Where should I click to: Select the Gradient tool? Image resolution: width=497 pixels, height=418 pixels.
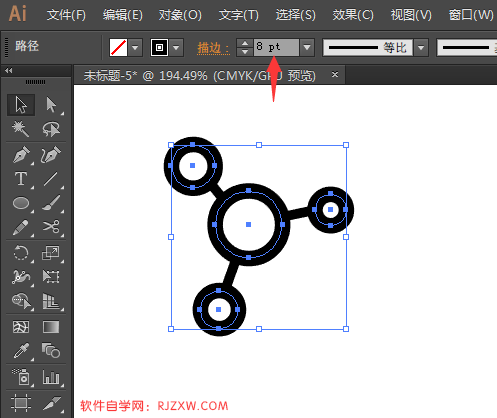click(x=51, y=327)
